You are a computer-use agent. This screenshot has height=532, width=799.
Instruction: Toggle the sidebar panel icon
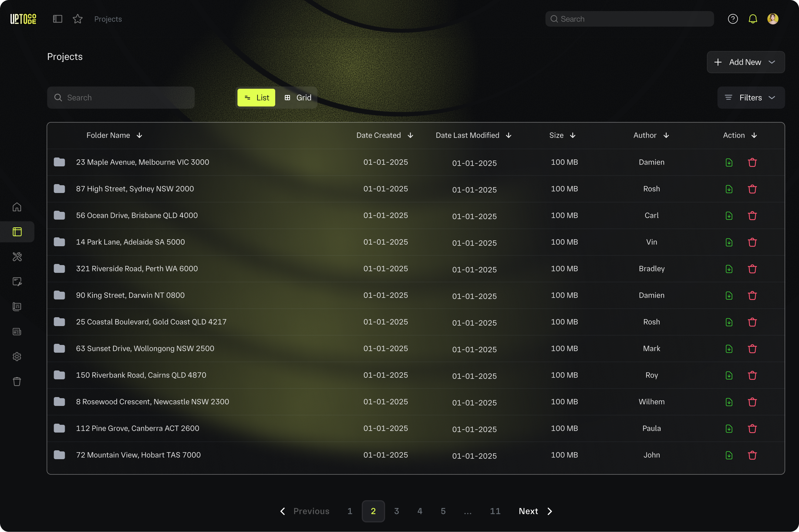click(58, 19)
